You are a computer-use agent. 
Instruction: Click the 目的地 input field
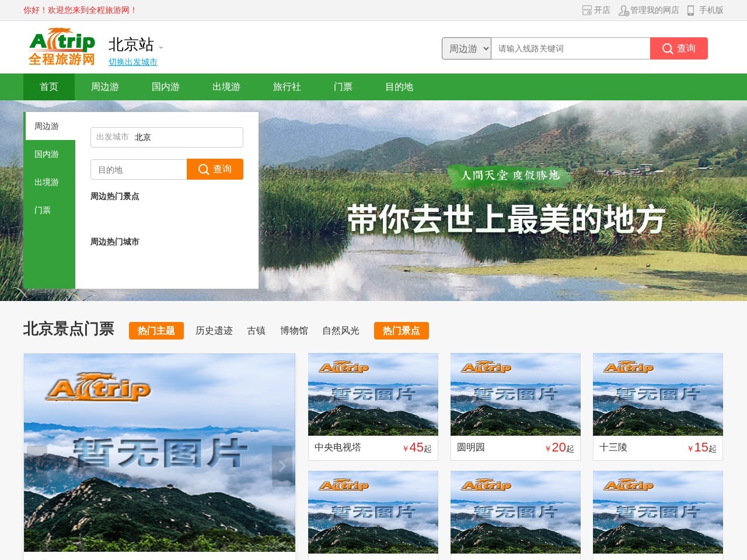138,169
